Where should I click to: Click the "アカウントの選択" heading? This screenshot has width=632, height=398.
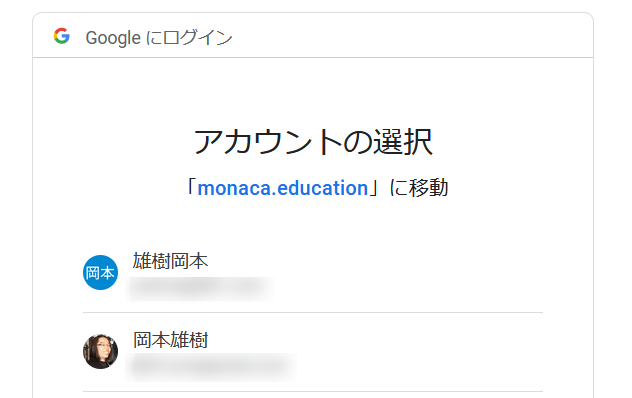point(313,142)
